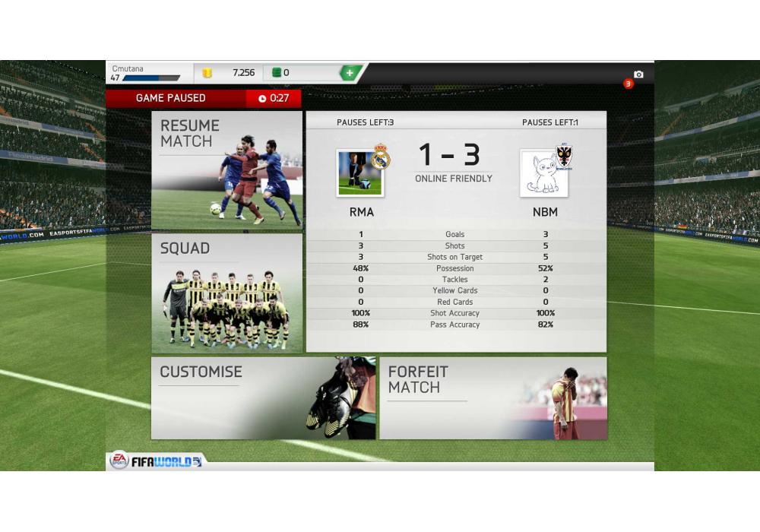Click the PAUSES LEFT:1 label
760x532 pixels.
pyautogui.click(x=550, y=122)
